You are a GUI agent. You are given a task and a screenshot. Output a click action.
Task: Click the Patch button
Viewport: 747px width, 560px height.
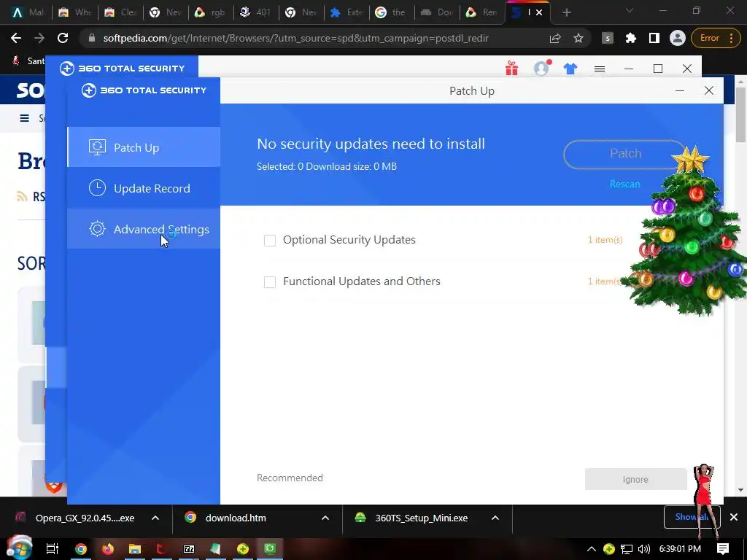tap(625, 154)
